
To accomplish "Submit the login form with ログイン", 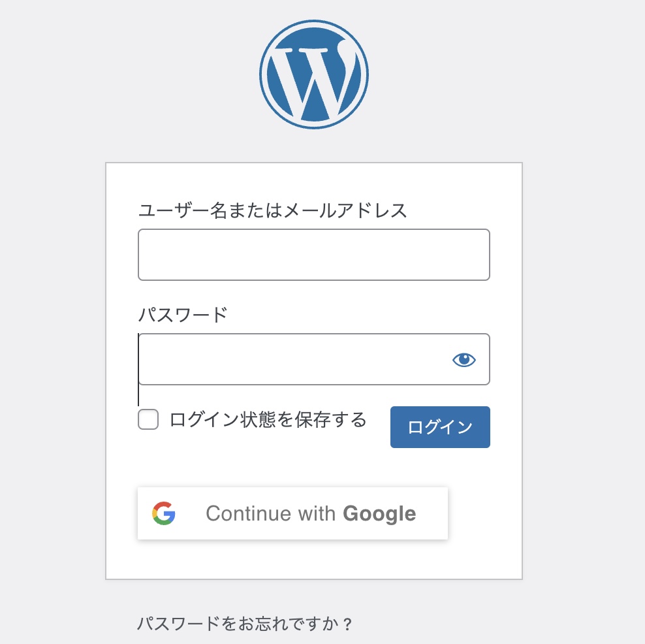I will pos(440,427).
